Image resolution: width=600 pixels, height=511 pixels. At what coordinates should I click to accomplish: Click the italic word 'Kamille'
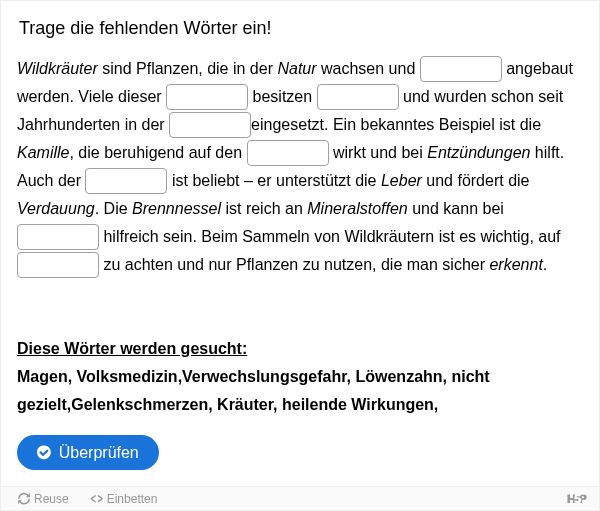44,153
